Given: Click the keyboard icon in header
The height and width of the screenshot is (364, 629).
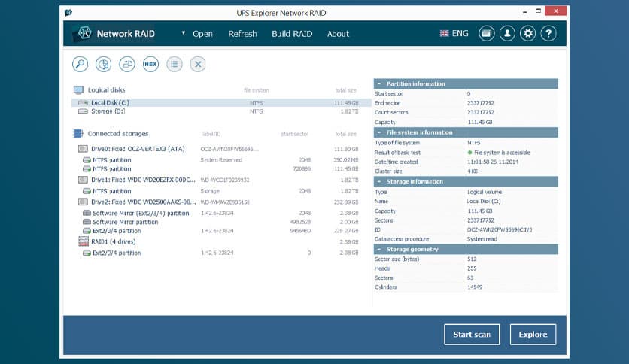Looking at the screenshot, I should (x=487, y=34).
